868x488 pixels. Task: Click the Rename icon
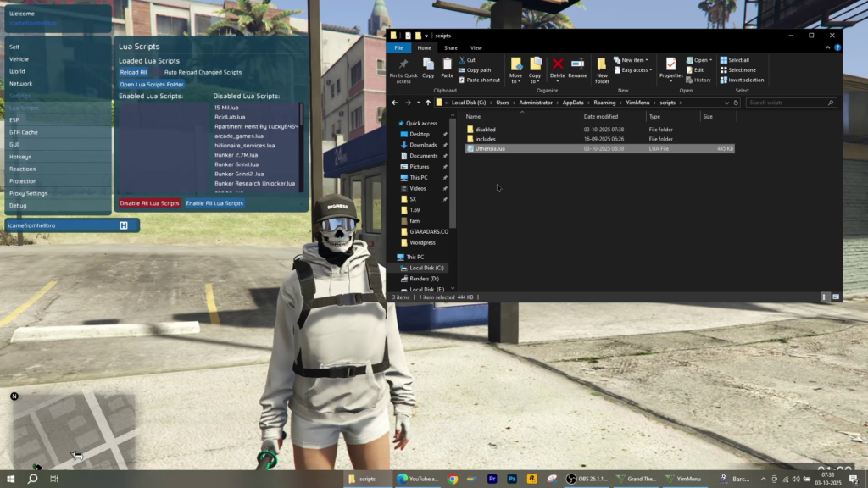click(x=577, y=64)
